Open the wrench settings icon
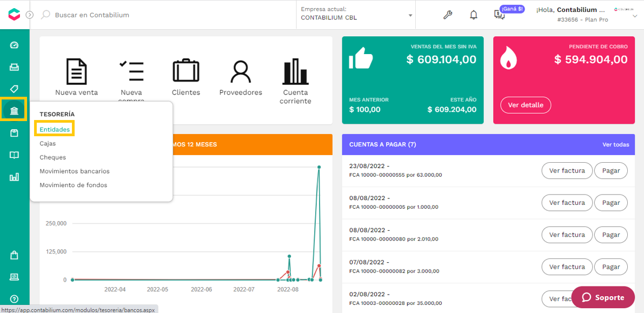The image size is (644, 313). (448, 15)
